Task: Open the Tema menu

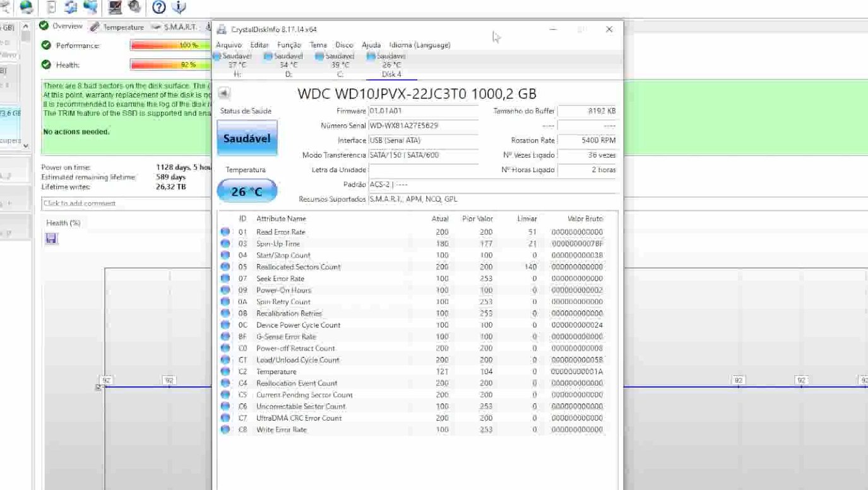Action: tap(318, 45)
